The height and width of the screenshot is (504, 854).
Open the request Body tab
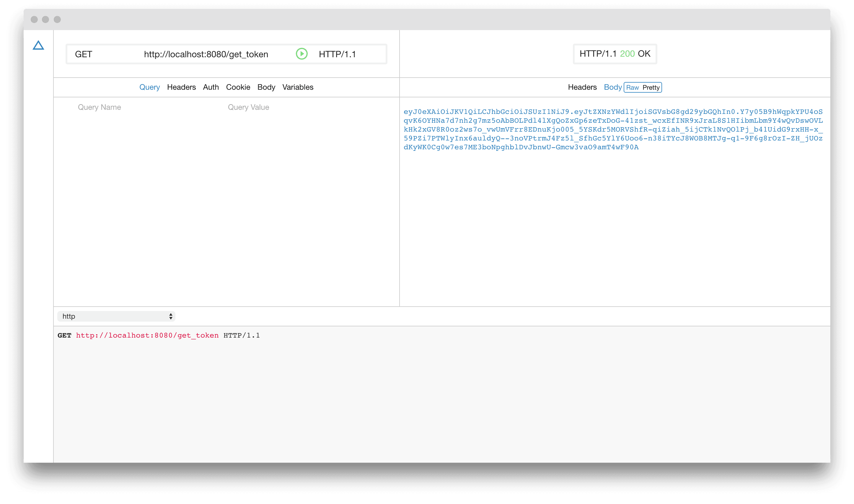click(x=266, y=87)
